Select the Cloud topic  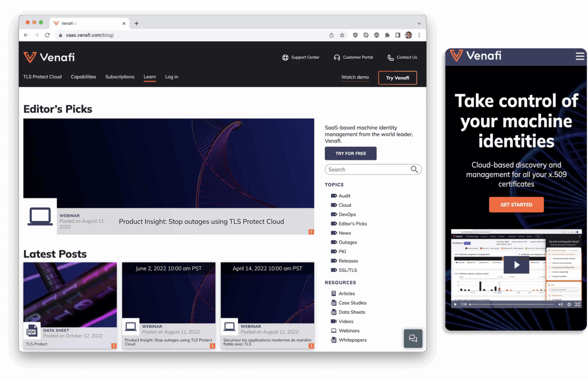pos(341,205)
